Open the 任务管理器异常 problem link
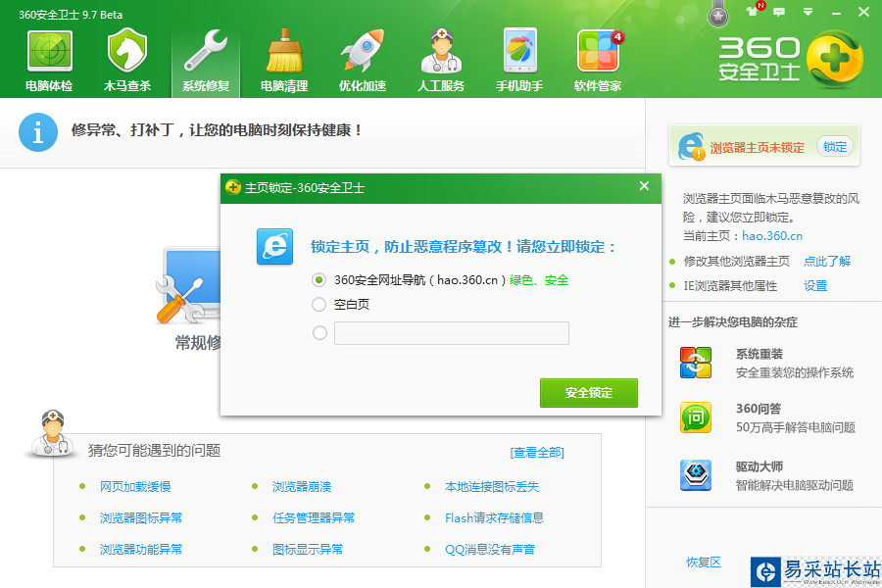Screen dimensions: 882x588 click(x=314, y=517)
